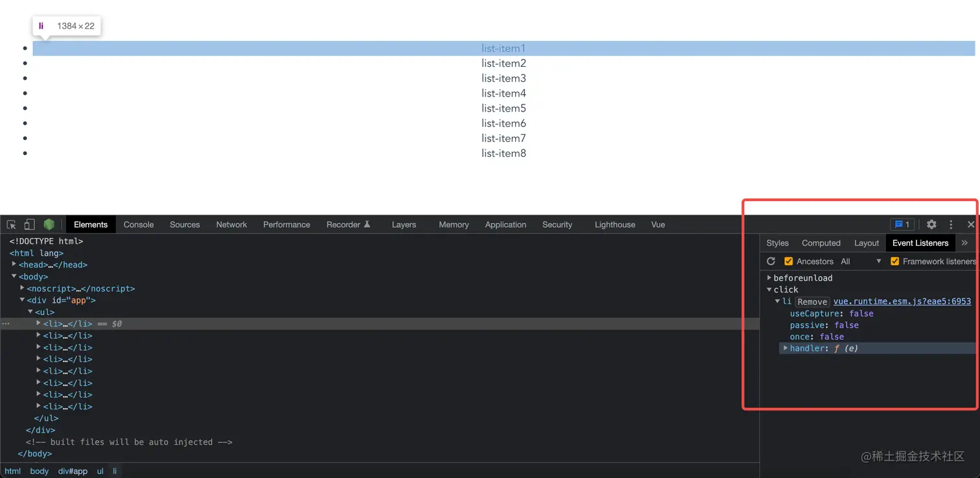
Task: Switch to the Elements tab
Action: (x=91, y=224)
